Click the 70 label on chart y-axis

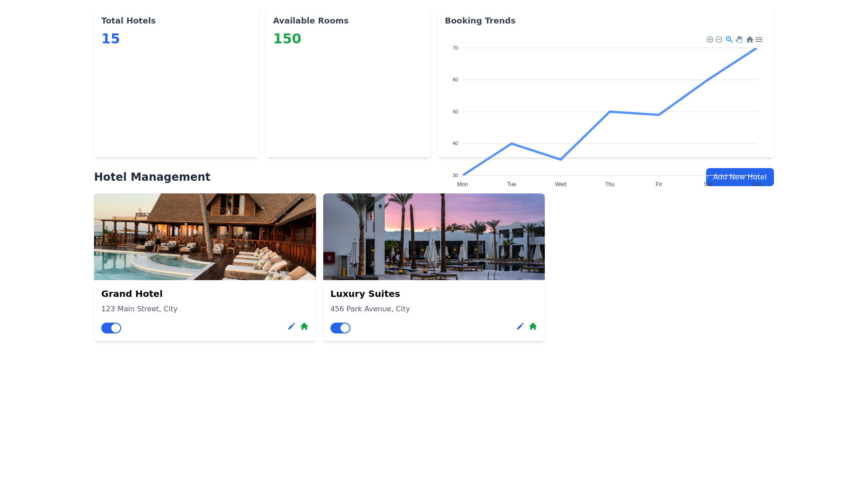pyautogui.click(x=455, y=48)
